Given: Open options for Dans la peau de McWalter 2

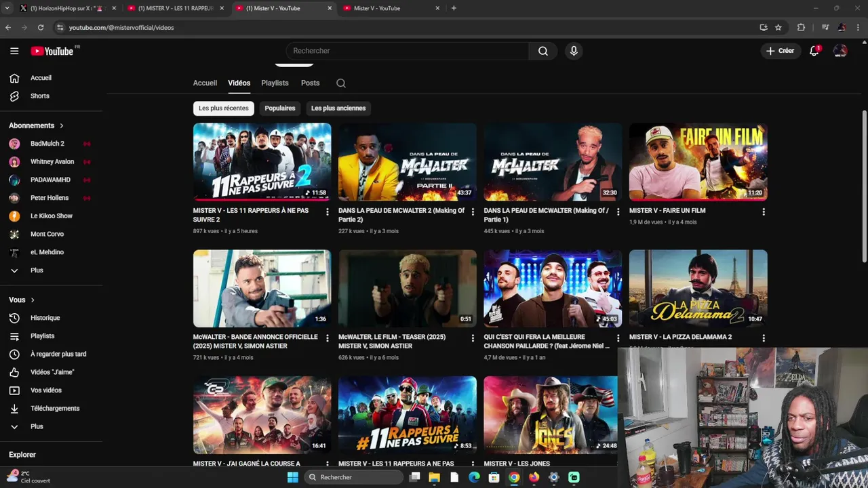Looking at the screenshot, I should point(473,211).
